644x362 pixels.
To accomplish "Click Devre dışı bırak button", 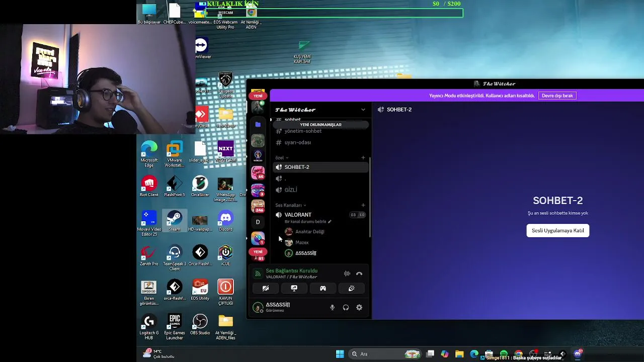I will pos(557,96).
